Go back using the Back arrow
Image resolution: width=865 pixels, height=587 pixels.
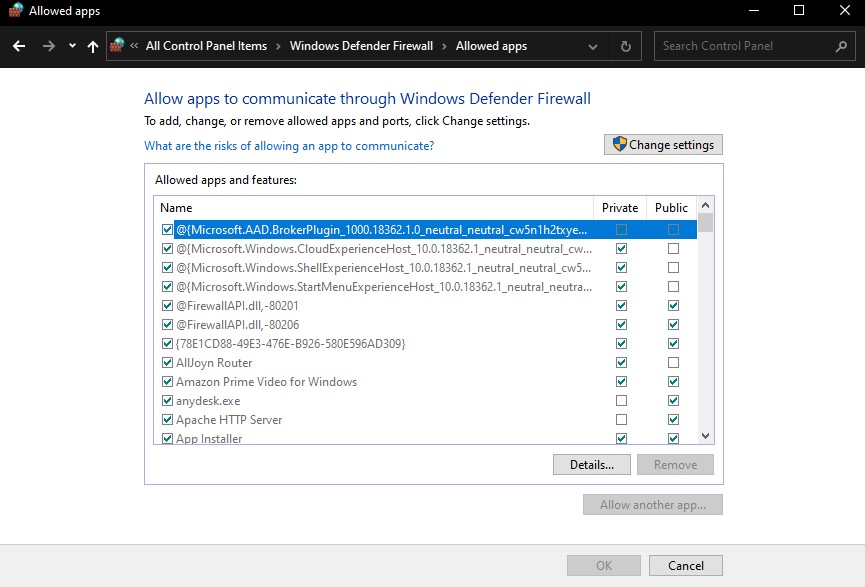[19, 46]
